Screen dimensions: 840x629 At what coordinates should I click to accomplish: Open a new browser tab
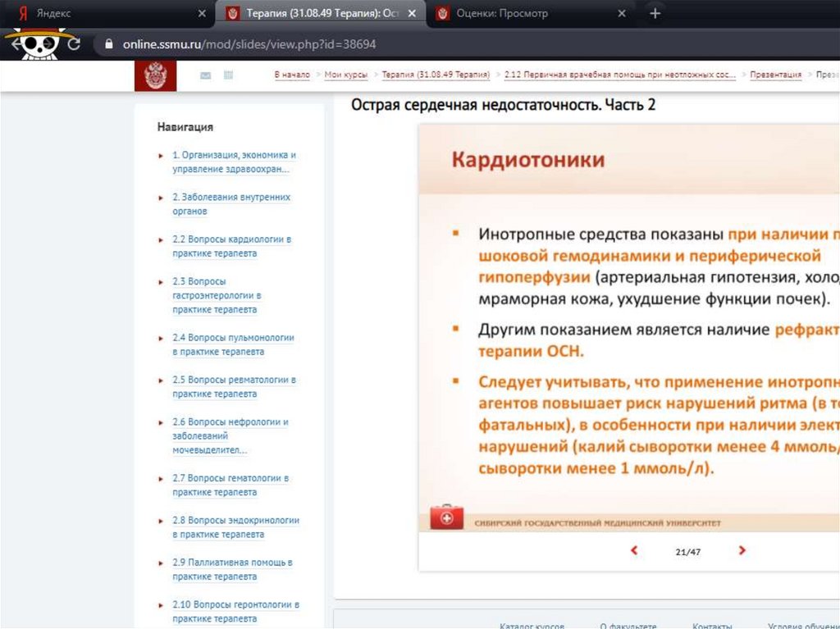click(655, 14)
